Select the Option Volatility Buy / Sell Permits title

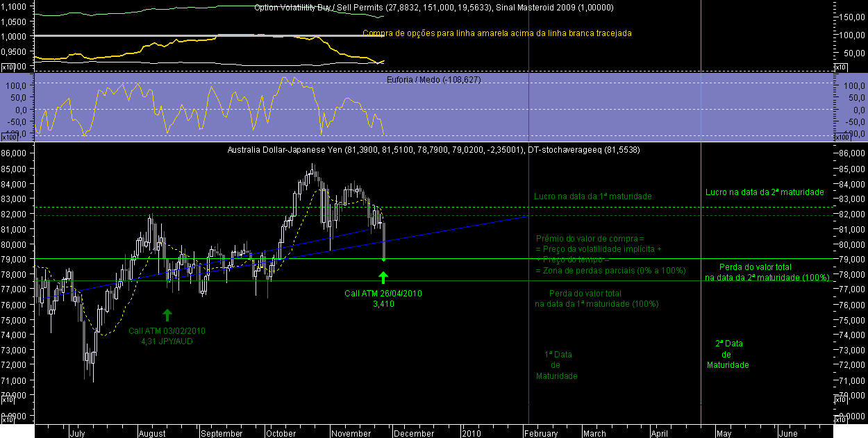point(434,7)
